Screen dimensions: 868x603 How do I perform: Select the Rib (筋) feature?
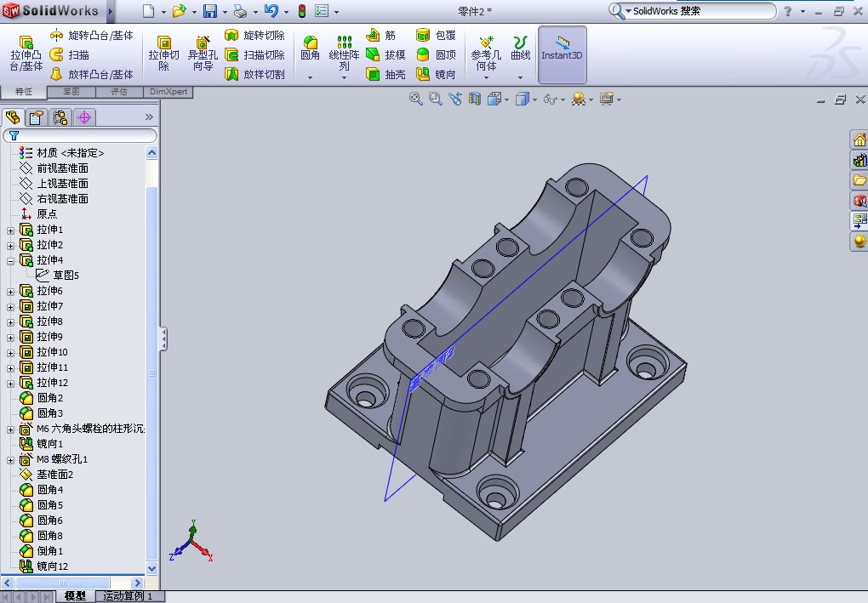tap(381, 36)
